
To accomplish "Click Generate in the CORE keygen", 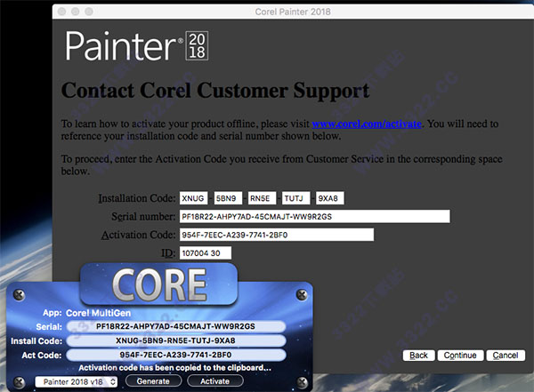I will [153, 381].
